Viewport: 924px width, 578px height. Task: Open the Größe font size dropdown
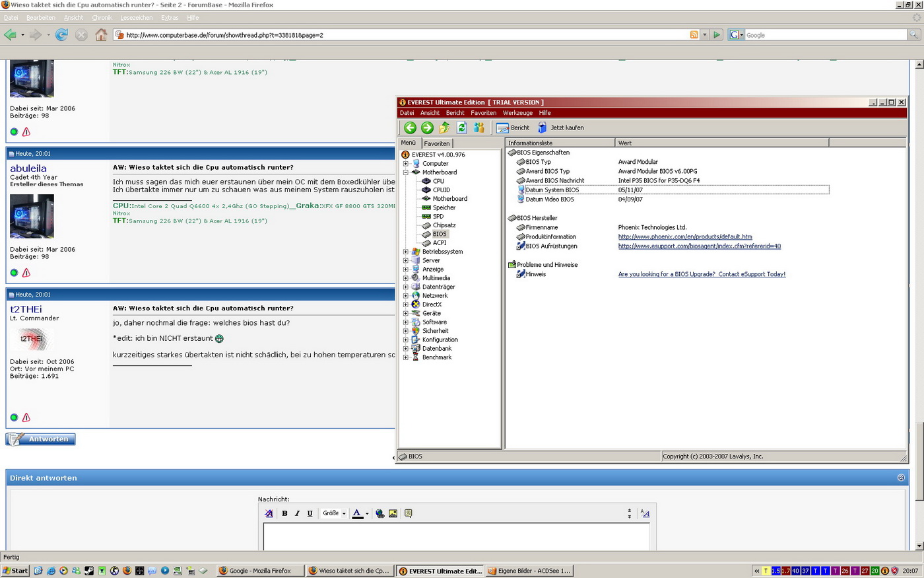pos(335,513)
